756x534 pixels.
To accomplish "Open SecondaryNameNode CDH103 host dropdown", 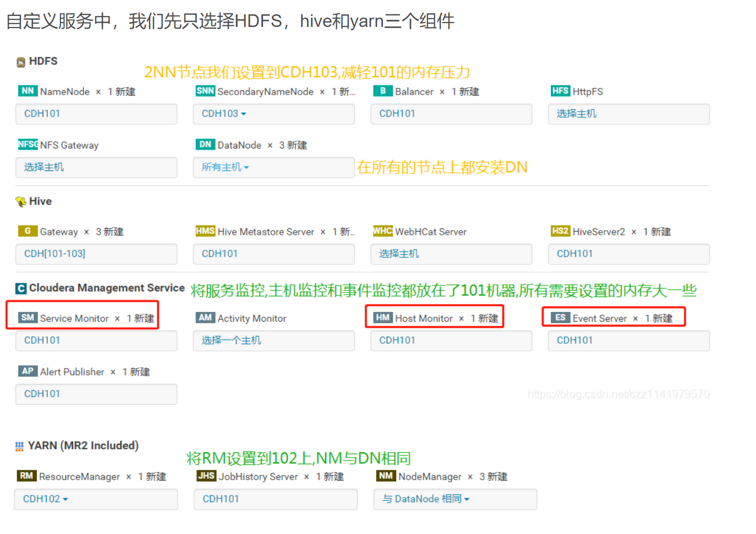I will tap(273, 114).
